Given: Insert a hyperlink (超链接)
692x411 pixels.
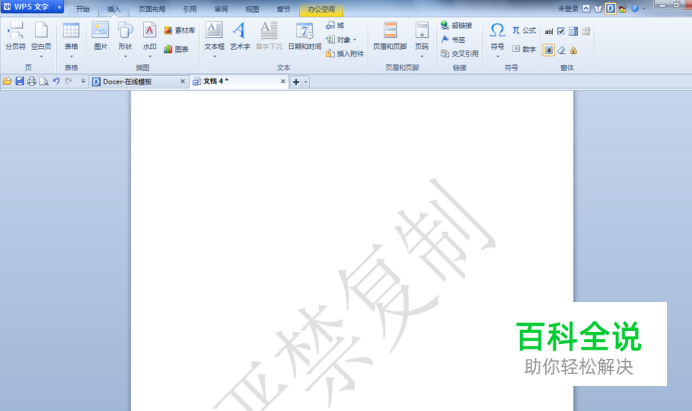Looking at the screenshot, I should [456, 26].
